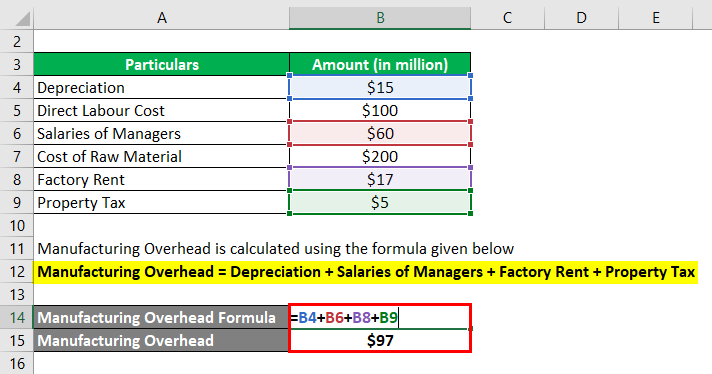Click the $60 amount cell
This screenshot has height=374, width=712.
[380, 133]
